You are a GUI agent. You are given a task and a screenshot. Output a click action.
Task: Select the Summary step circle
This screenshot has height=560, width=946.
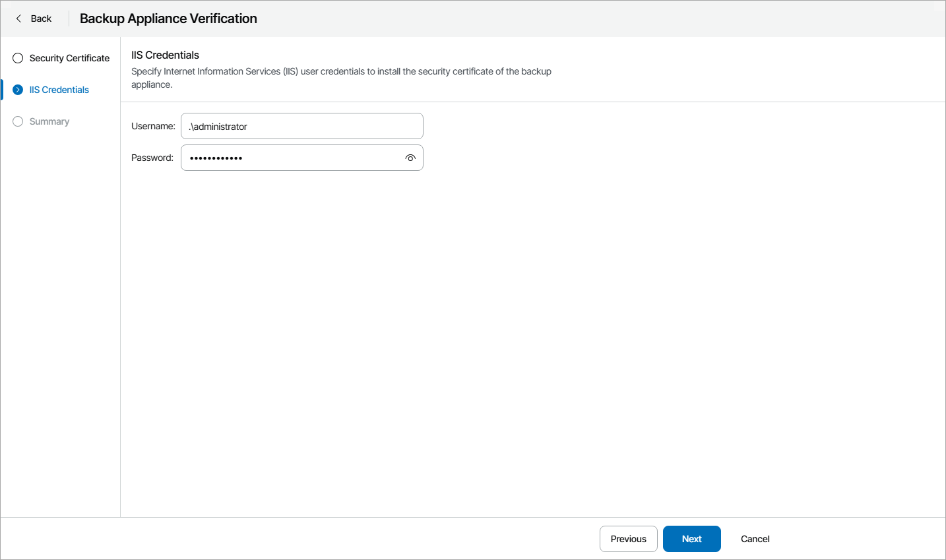pos(17,121)
